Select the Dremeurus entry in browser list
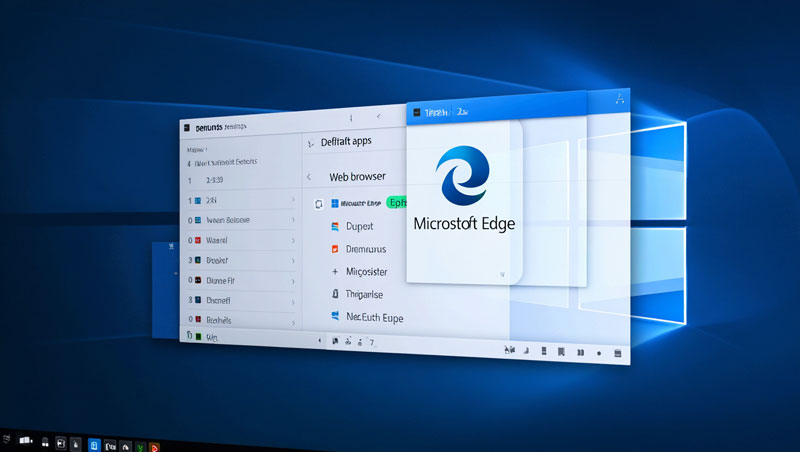 pos(366,249)
